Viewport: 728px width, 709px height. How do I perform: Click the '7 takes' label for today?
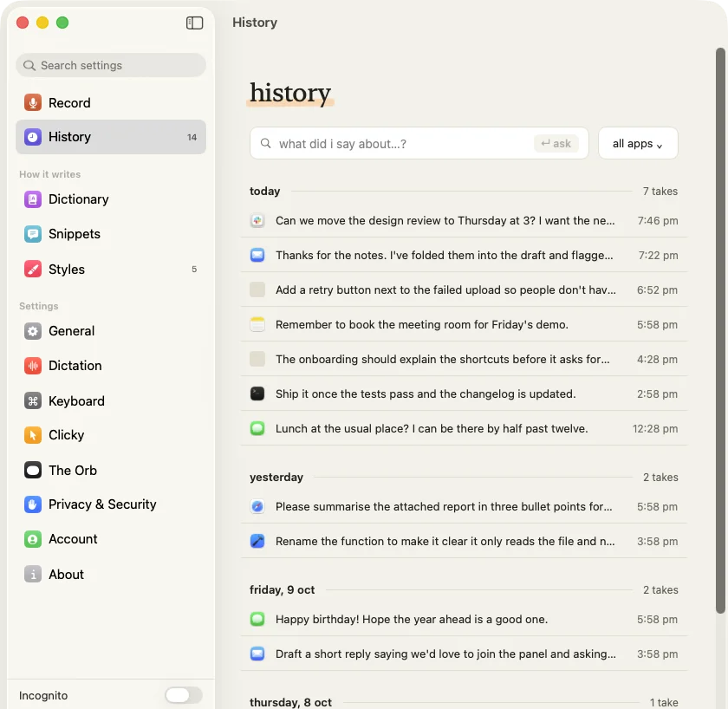click(x=660, y=192)
